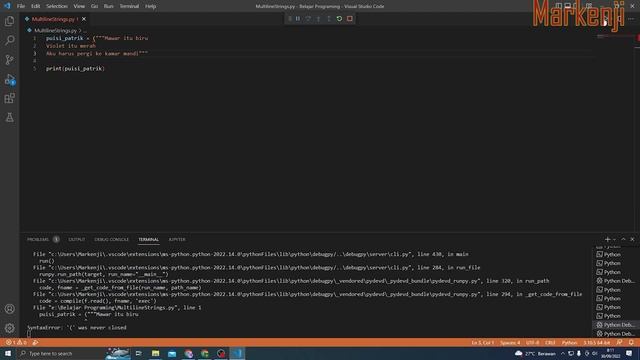Click the VS Code taskbar icon

tap(237, 353)
